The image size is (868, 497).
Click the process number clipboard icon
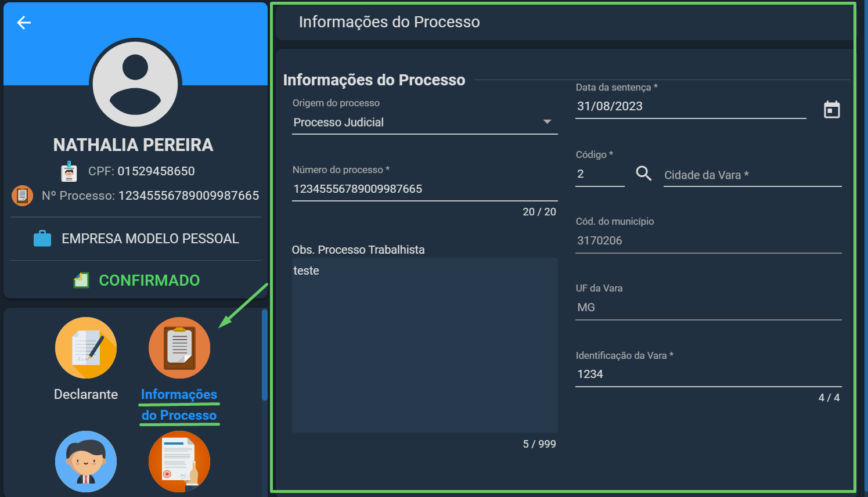(x=23, y=196)
